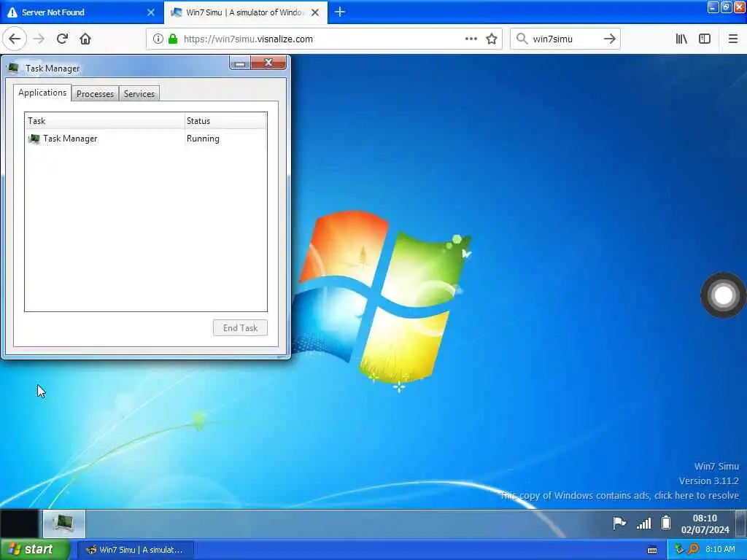Click the Win7 Simu item on XP taskbar
The width and height of the screenshot is (747, 560).
[x=136, y=550]
